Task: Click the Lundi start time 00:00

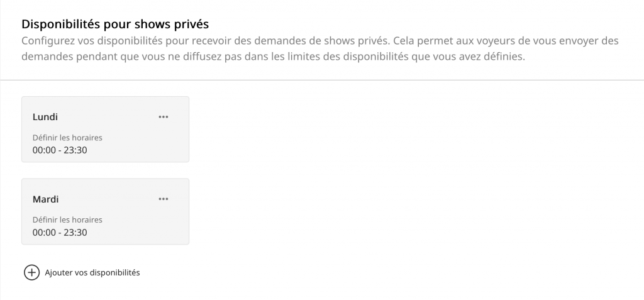Action: (x=44, y=150)
